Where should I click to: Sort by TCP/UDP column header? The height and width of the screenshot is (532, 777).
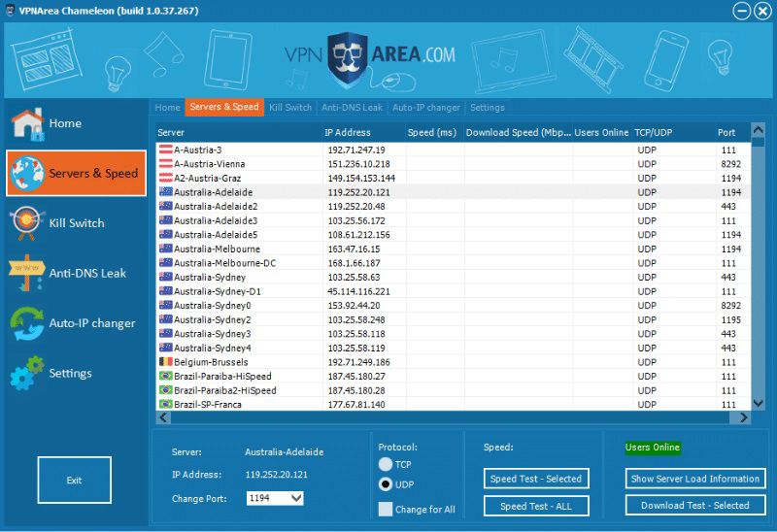tap(673, 133)
